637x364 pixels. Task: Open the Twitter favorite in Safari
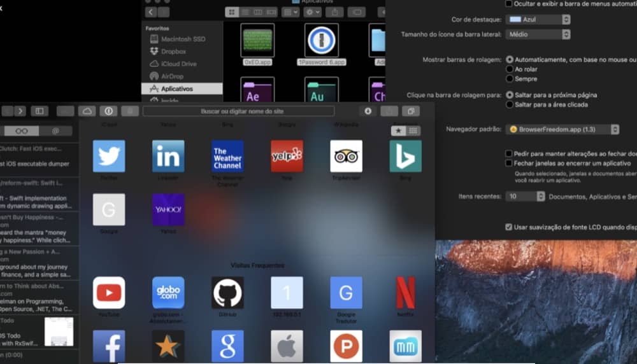(x=109, y=157)
